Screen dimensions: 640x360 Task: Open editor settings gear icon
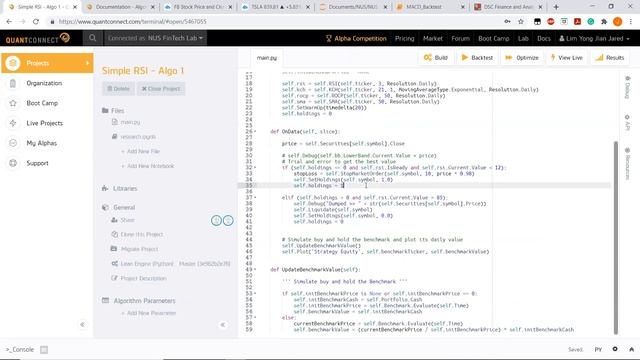[615, 349]
